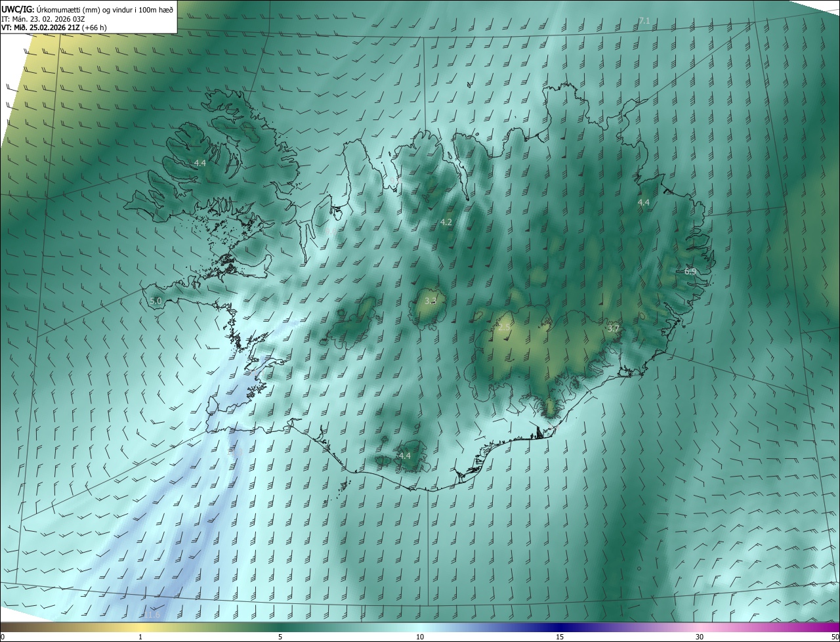Click the title line 'UWC/IG: Úrkomumætti (mm) og vindur'
The width and height of the screenshot is (840, 642).
tap(87, 9)
